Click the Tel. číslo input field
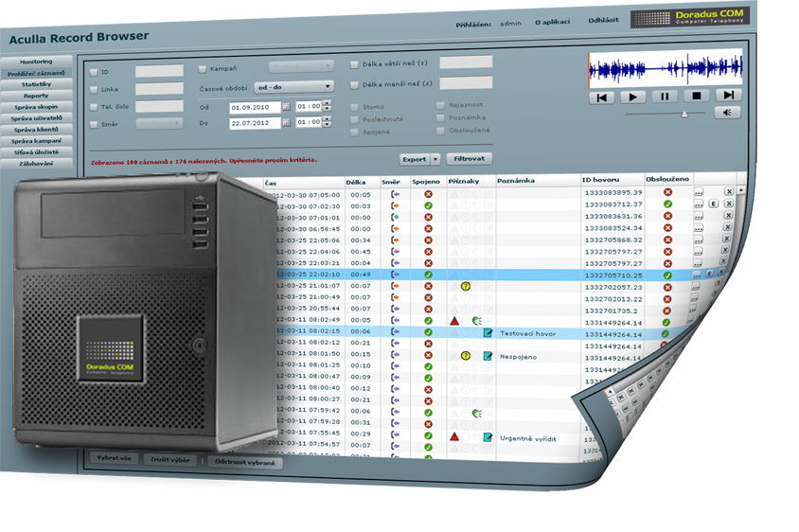This screenshot has width=799, height=532. (159, 106)
